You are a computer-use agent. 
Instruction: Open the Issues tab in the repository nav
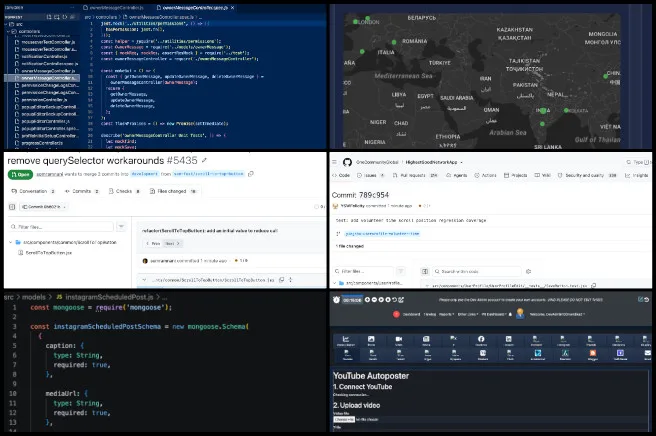click(x=371, y=175)
